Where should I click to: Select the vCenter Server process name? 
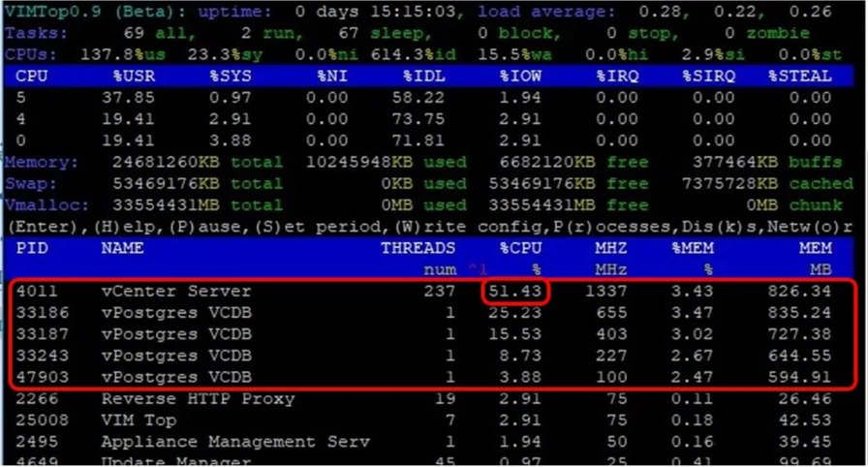coord(176,291)
